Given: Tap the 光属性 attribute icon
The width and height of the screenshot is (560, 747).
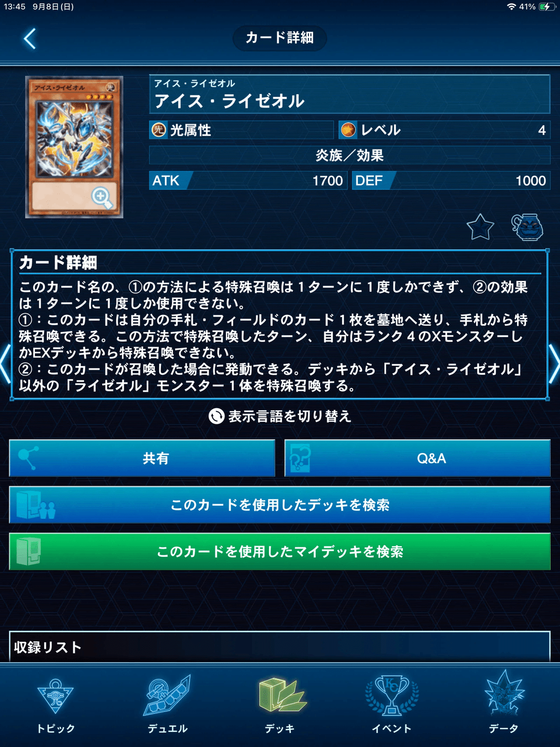Looking at the screenshot, I should pyautogui.click(x=159, y=130).
